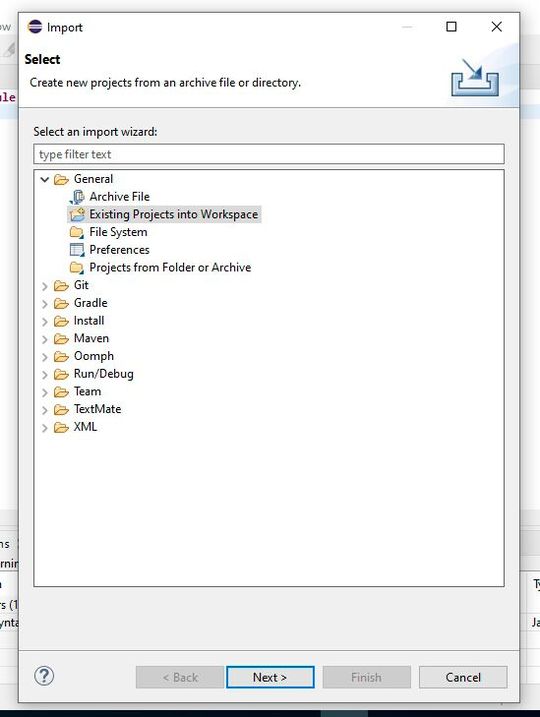Select Existing Projects into Workspace label
This screenshot has height=717, width=540.
(x=174, y=214)
